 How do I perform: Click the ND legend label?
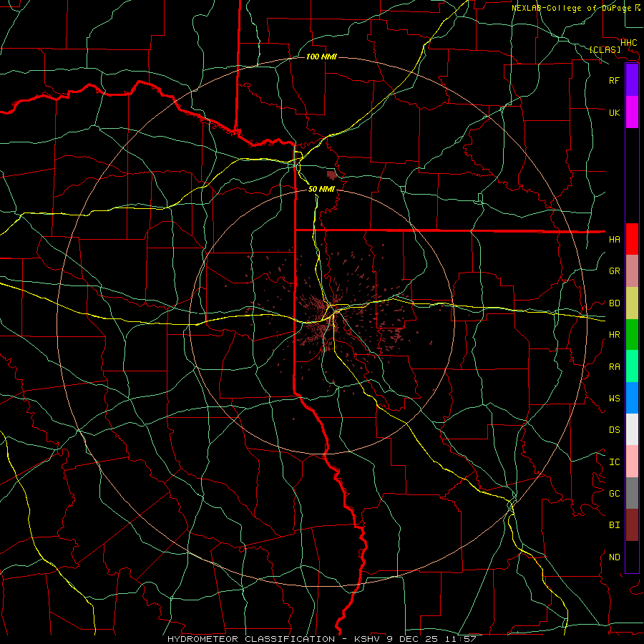(x=614, y=557)
